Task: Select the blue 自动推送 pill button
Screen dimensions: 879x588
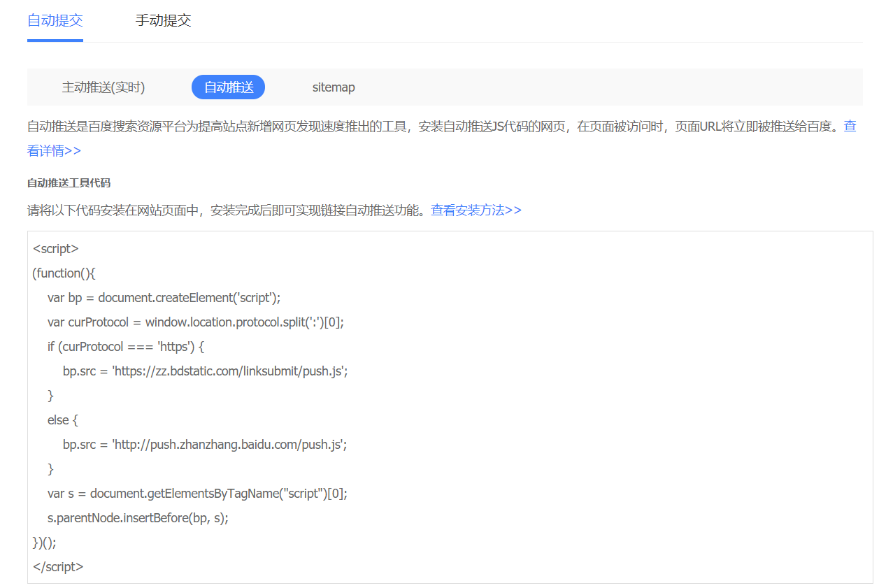Action: 228,87
